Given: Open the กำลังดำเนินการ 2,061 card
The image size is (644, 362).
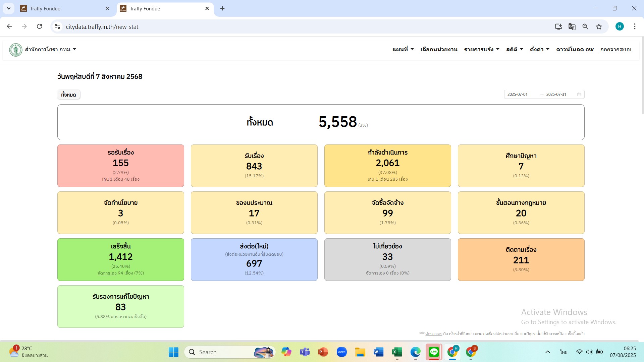Looking at the screenshot, I should (x=388, y=166).
